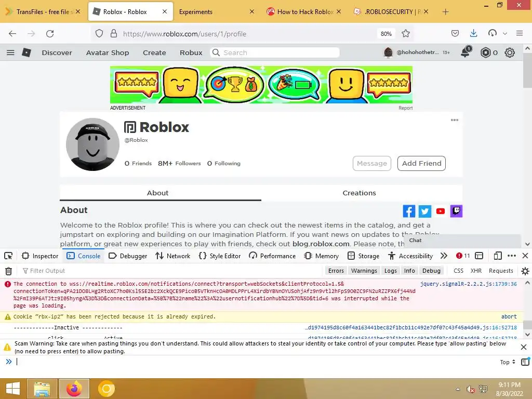The width and height of the screenshot is (532, 399).
Task: Expand overflow devtools tabs chevron
Action: pyautogui.click(x=444, y=256)
